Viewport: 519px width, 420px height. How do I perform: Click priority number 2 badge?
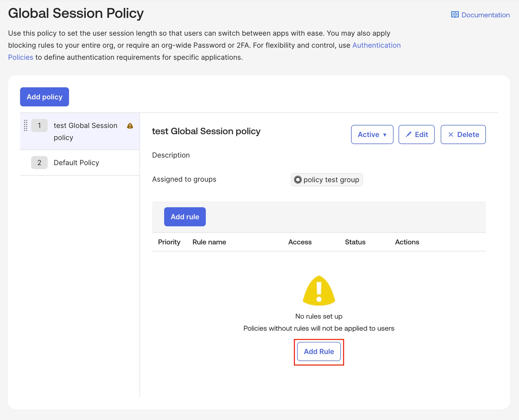coord(39,163)
